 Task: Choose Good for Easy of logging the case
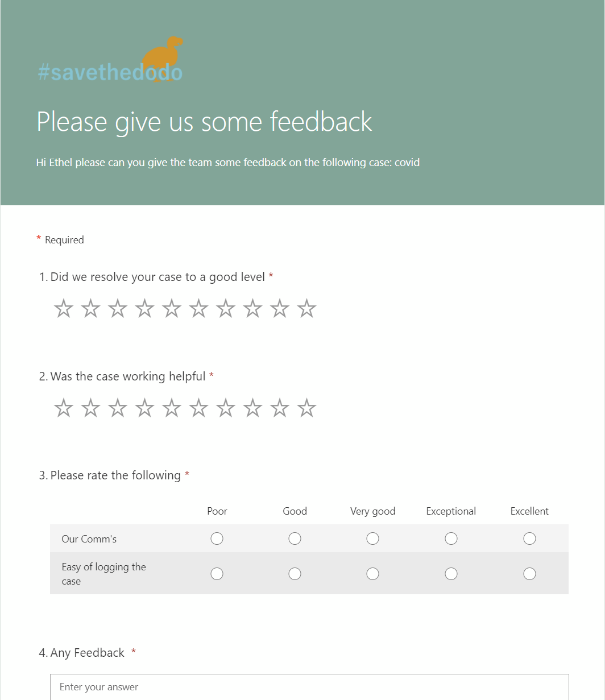click(295, 574)
